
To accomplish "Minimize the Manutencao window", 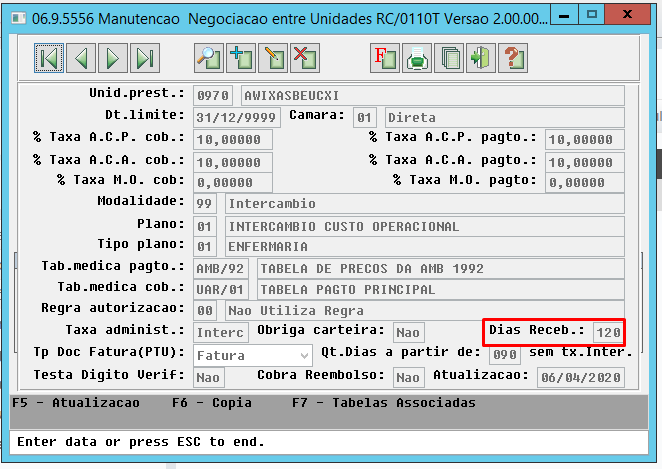I will [x=564, y=16].
